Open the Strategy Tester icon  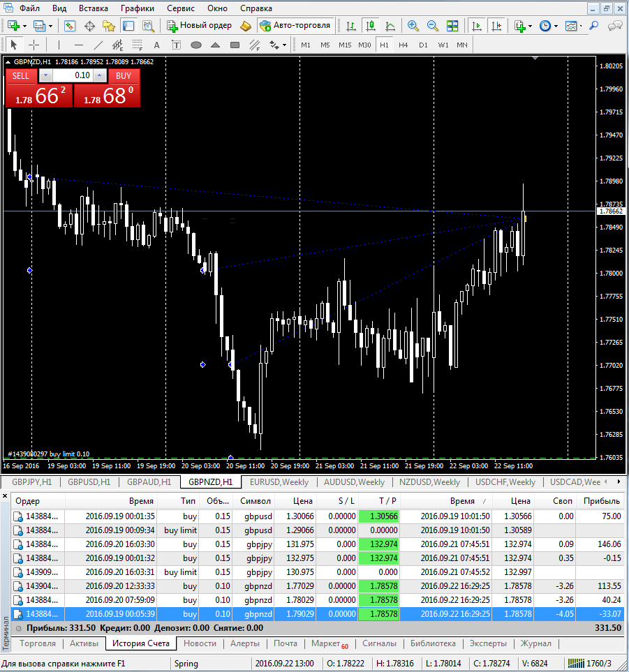click(x=148, y=26)
